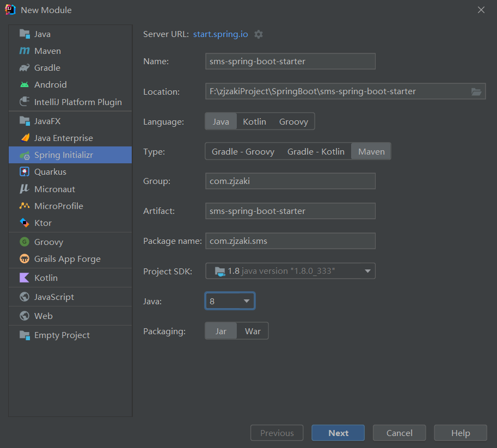Browse for location with folder icon

pos(476,91)
